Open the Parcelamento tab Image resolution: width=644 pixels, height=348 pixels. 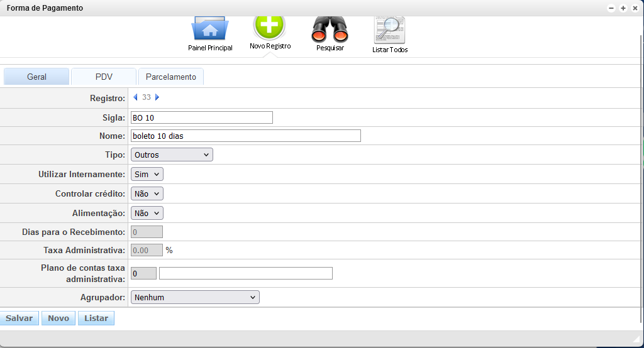pyautogui.click(x=170, y=77)
